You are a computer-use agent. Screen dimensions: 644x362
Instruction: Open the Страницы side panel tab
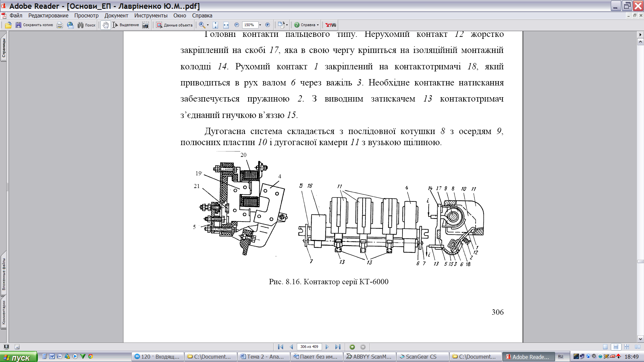[4, 48]
